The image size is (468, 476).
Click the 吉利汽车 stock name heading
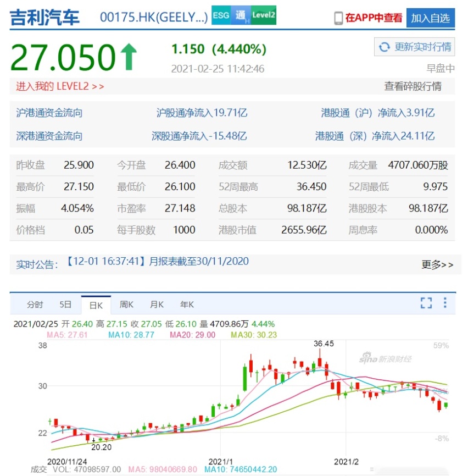coord(44,17)
